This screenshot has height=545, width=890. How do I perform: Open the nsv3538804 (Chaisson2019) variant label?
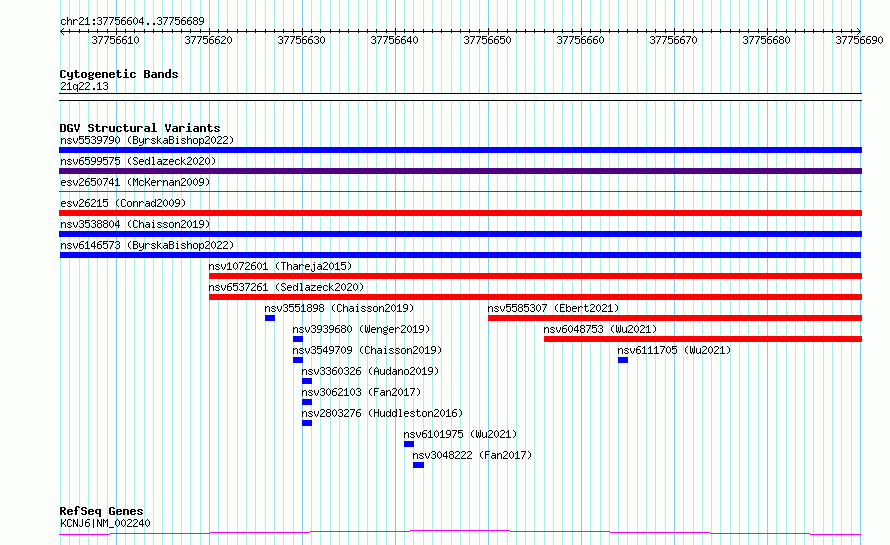[x=135, y=224]
